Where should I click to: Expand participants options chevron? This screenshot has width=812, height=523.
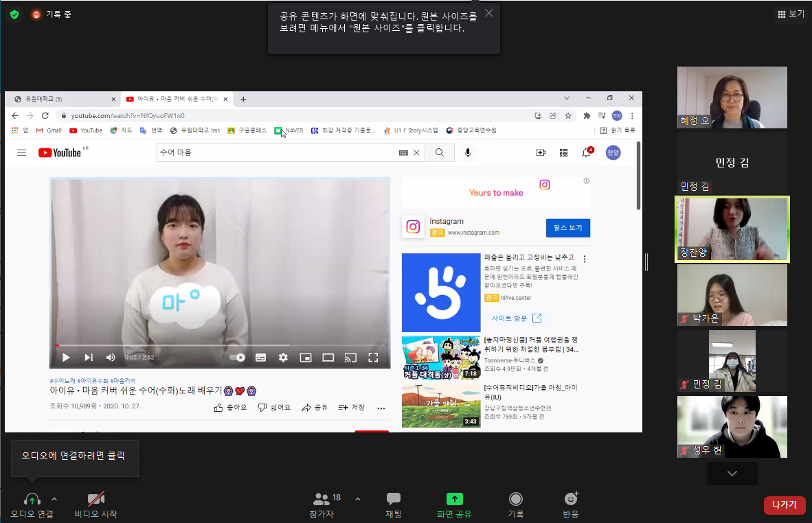pyautogui.click(x=357, y=499)
